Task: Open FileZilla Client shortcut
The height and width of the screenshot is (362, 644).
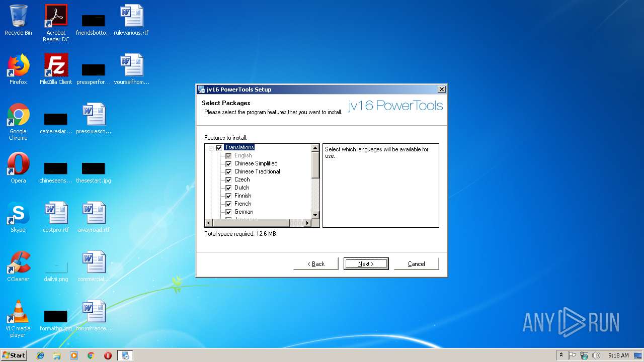Action: click(x=56, y=69)
